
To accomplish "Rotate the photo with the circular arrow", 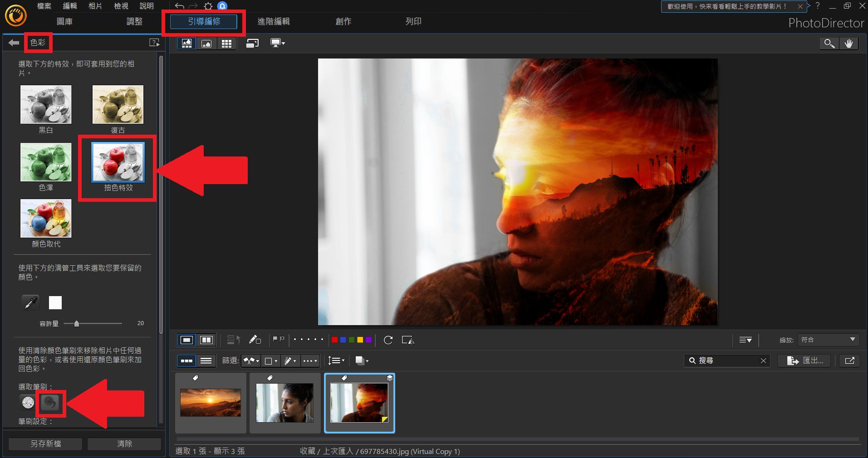I will coord(388,340).
